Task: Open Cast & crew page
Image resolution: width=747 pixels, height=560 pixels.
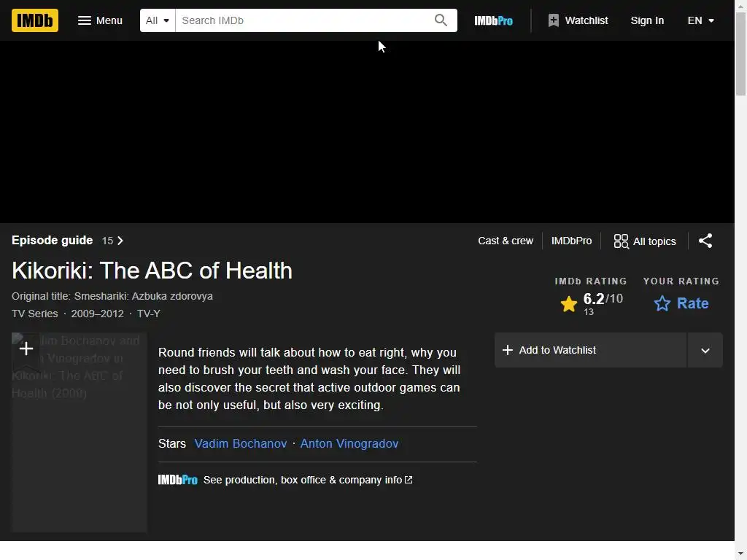Action: point(506,241)
